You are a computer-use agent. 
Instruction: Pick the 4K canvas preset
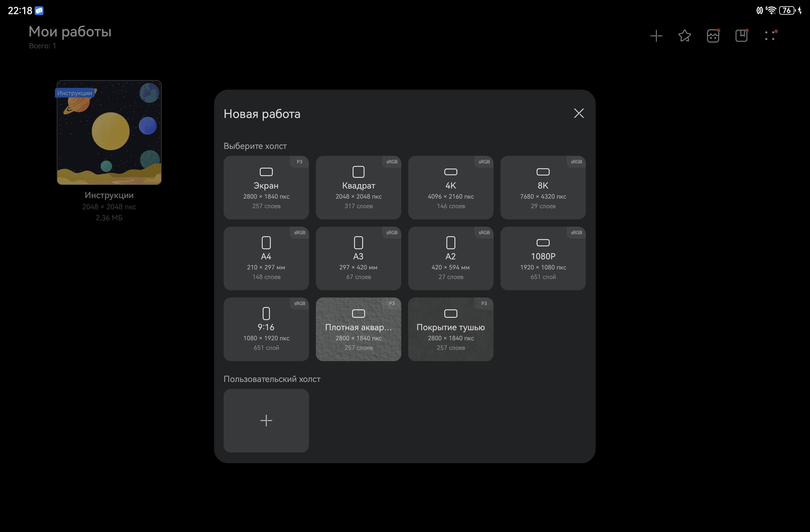(451, 187)
